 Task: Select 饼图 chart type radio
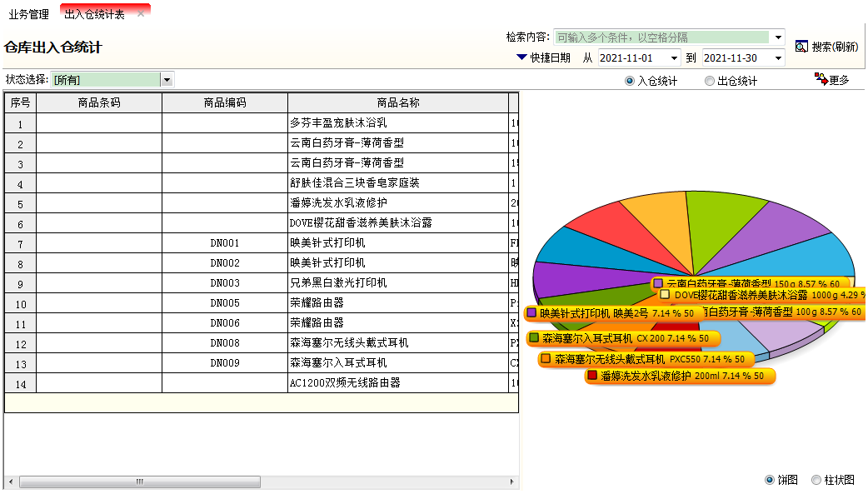pyautogui.click(x=770, y=480)
